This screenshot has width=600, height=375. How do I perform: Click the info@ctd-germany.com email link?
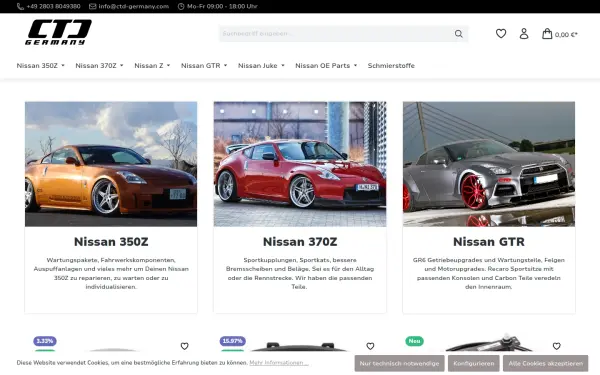point(134,7)
